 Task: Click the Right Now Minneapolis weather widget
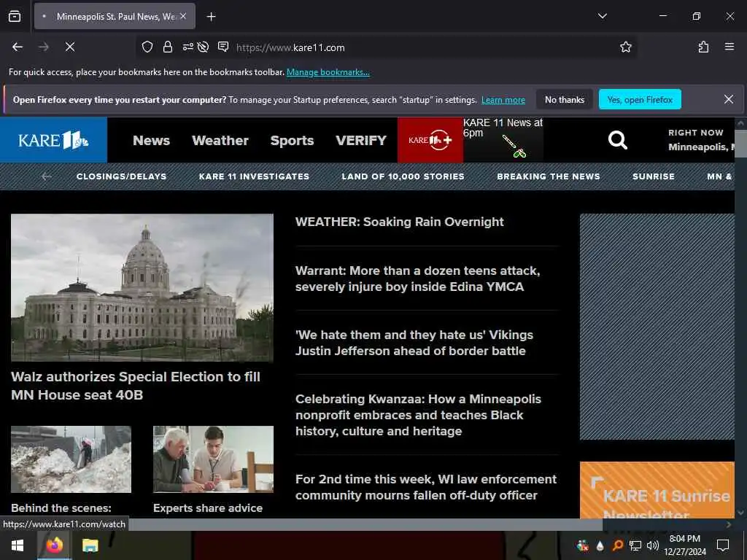pos(701,140)
